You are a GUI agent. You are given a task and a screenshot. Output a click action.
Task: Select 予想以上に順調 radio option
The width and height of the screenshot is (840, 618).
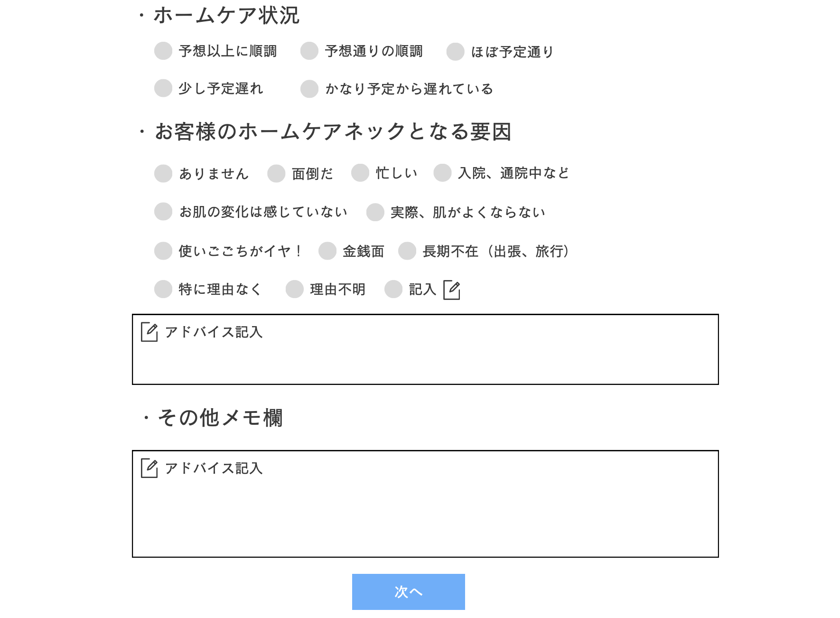click(x=163, y=51)
